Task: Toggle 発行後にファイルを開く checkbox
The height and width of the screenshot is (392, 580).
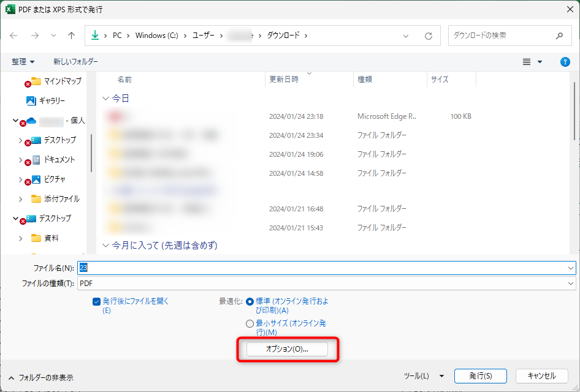Action: (x=96, y=302)
